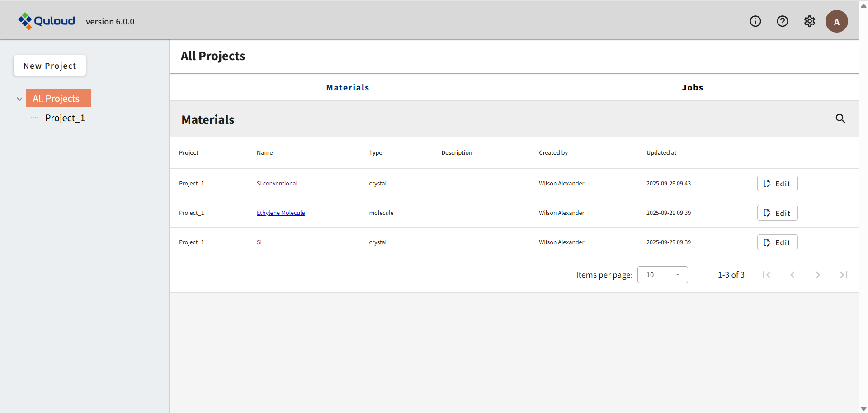Click the Quloud logo

(47, 21)
